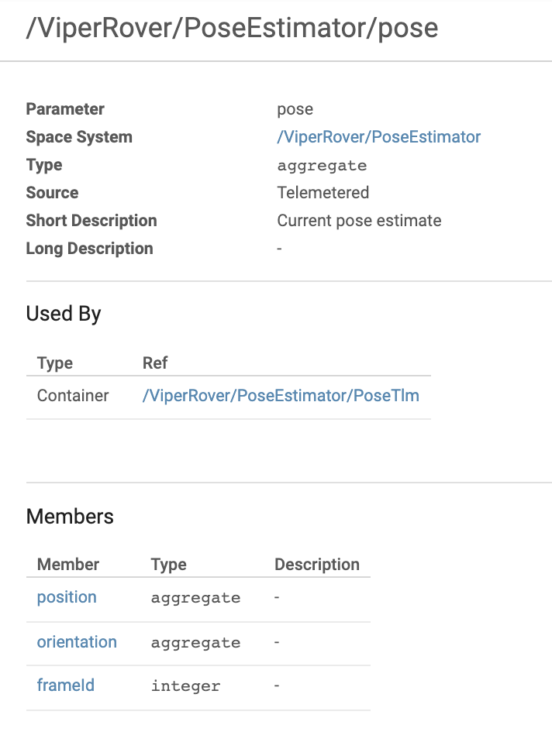
Task: Click the Member column header
Action: tap(68, 564)
